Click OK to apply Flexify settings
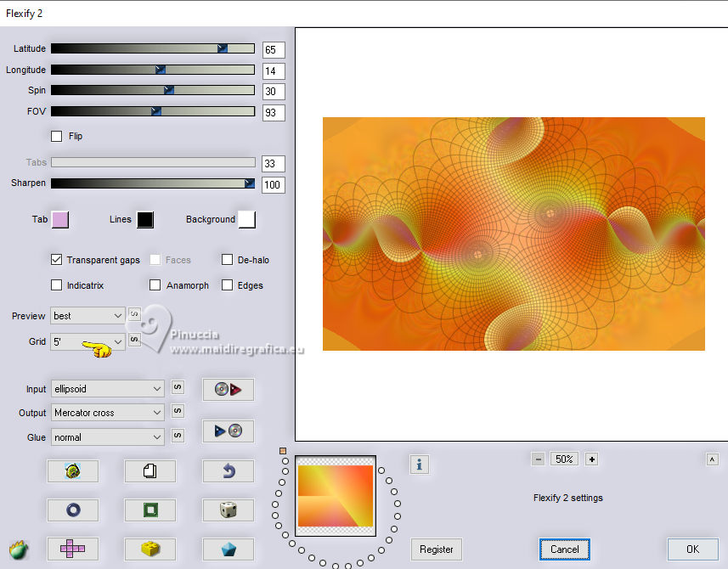This screenshot has height=569, width=728. 692,549
